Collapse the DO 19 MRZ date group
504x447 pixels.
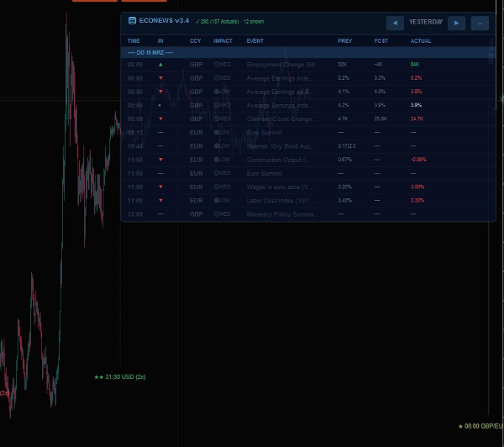[150, 52]
